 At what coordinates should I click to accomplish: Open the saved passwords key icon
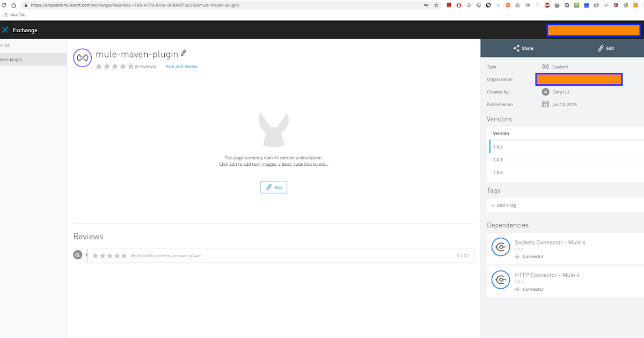point(426,5)
